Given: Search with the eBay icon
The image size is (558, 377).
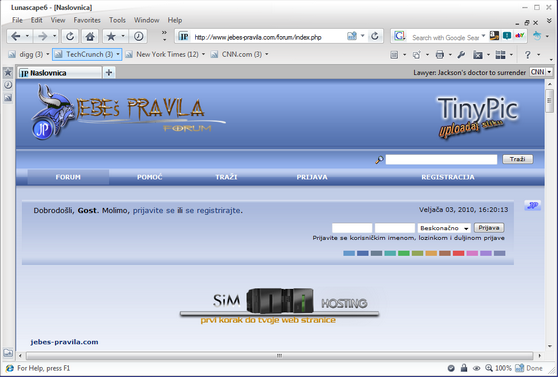Looking at the screenshot, I should [x=520, y=36].
